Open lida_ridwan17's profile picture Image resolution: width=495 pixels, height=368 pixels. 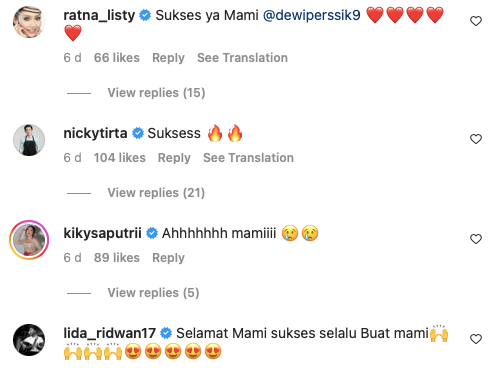point(29,340)
